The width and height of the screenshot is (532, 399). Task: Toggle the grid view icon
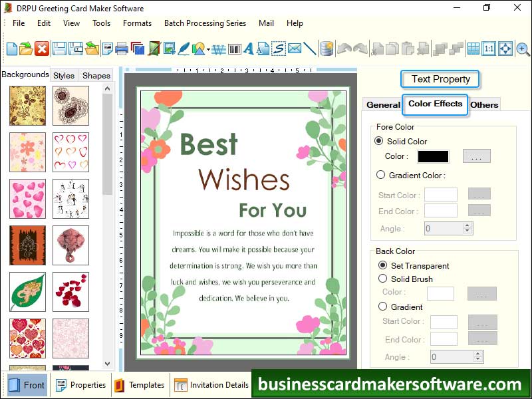[x=473, y=49]
